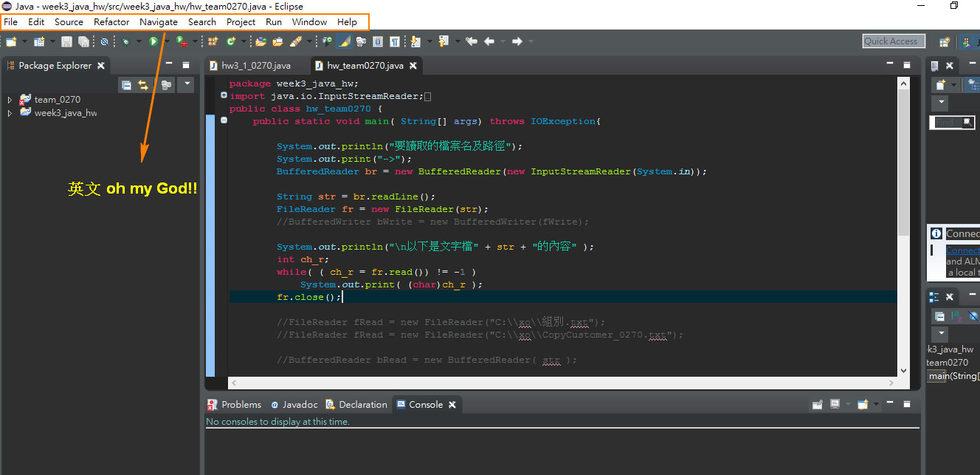The width and height of the screenshot is (980, 475).
Task: Click the Display Selected Console icon
Action: (835, 404)
